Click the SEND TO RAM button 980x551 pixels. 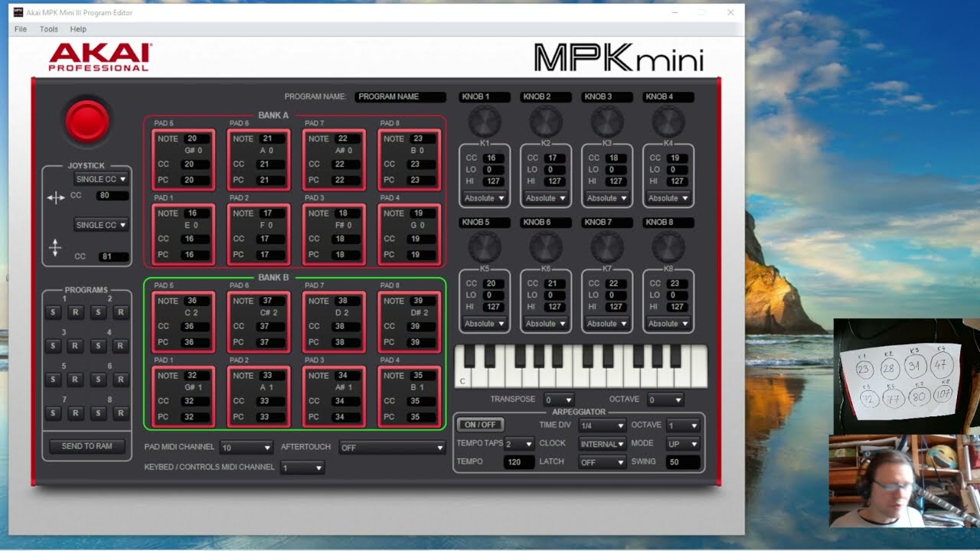87,446
